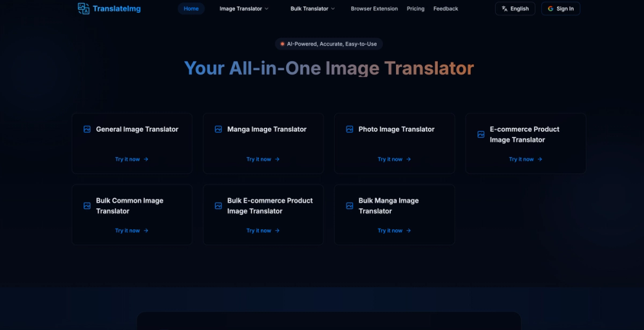Try it now for Photo Image Translator
The image size is (644, 330).
(394, 160)
